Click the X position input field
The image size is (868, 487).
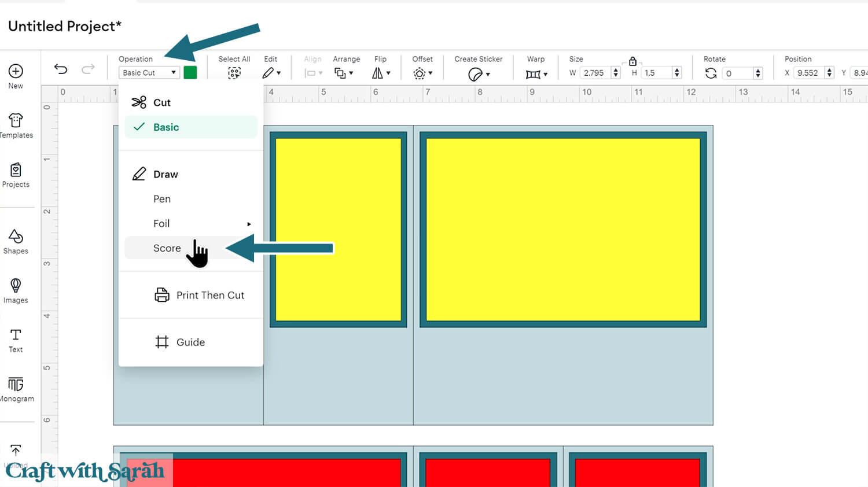pyautogui.click(x=808, y=73)
